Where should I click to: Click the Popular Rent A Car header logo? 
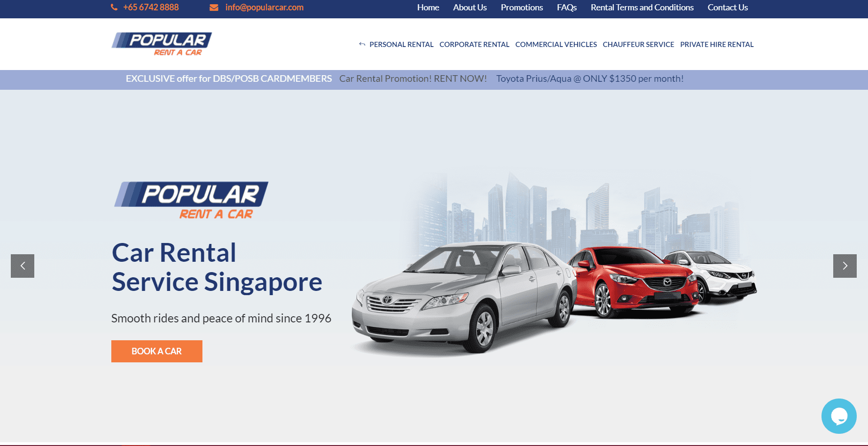tap(162, 44)
